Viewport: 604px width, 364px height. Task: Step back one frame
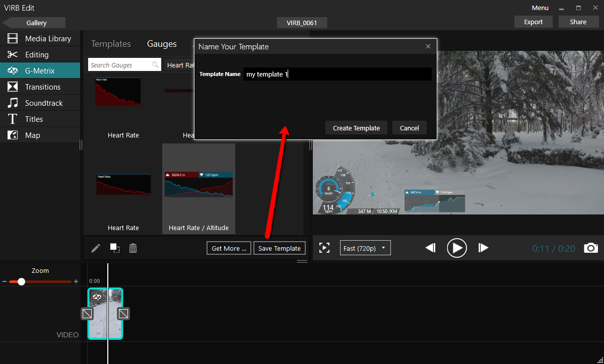coord(430,248)
